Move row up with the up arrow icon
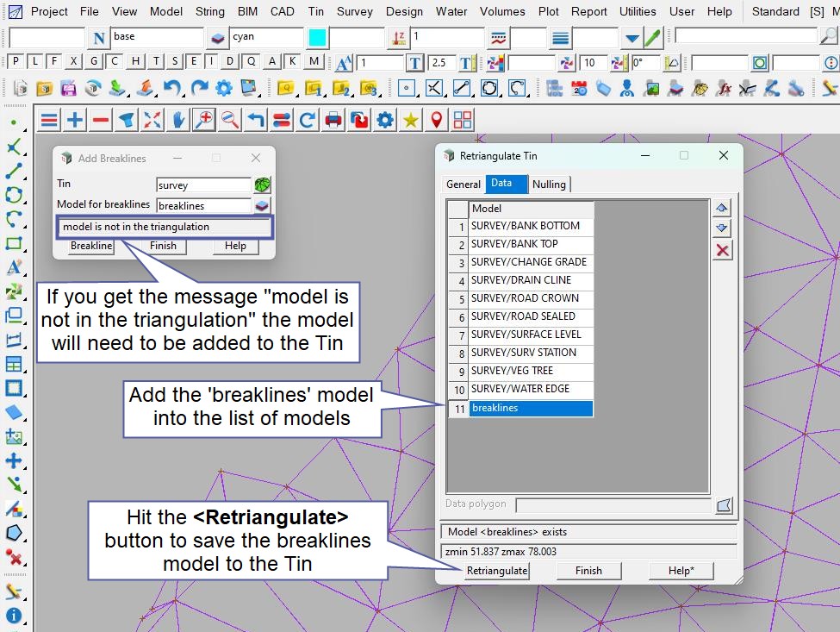The width and height of the screenshot is (840, 632). (723, 208)
